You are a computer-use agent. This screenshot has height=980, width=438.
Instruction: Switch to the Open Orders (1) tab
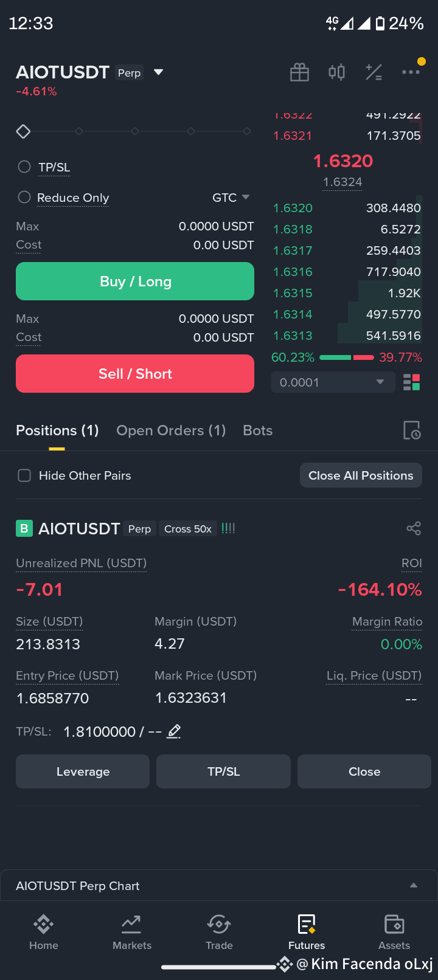pyautogui.click(x=171, y=430)
